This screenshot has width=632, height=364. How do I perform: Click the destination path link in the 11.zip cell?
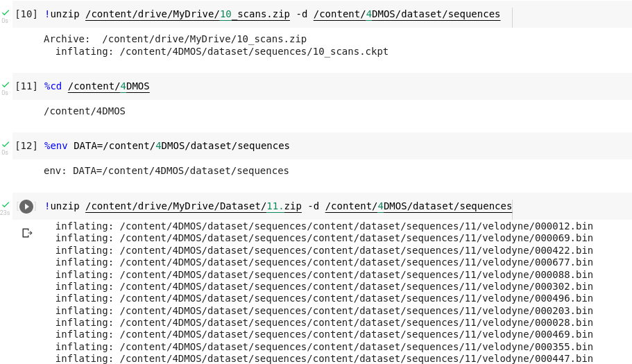coord(418,206)
